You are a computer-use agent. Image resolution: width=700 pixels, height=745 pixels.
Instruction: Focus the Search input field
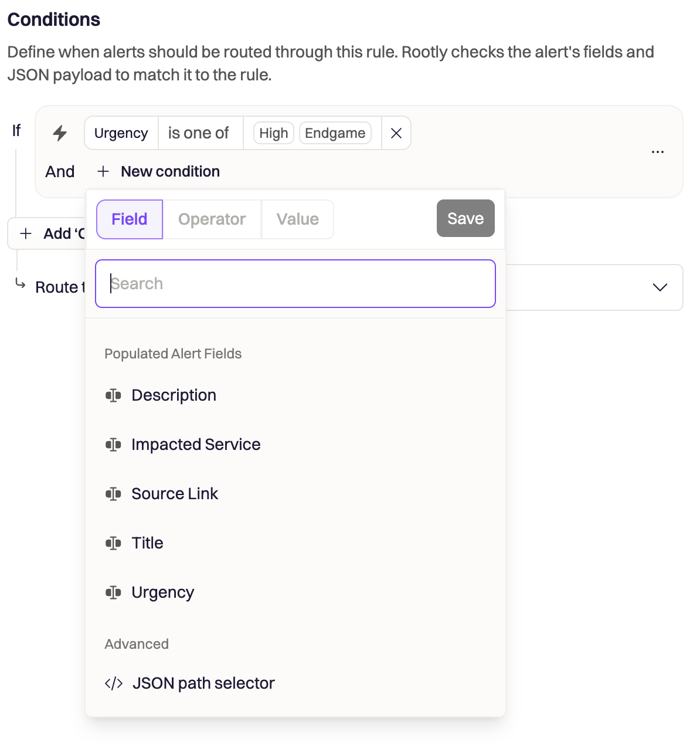[295, 284]
